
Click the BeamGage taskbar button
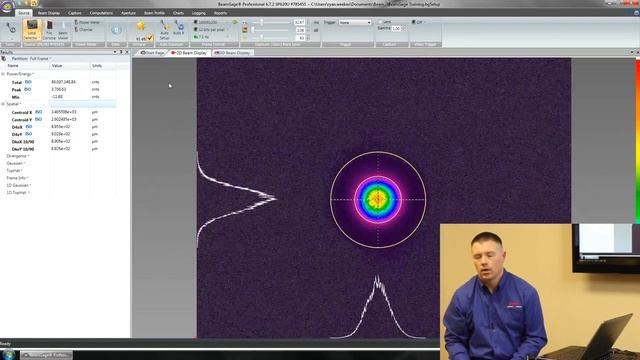(46, 355)
